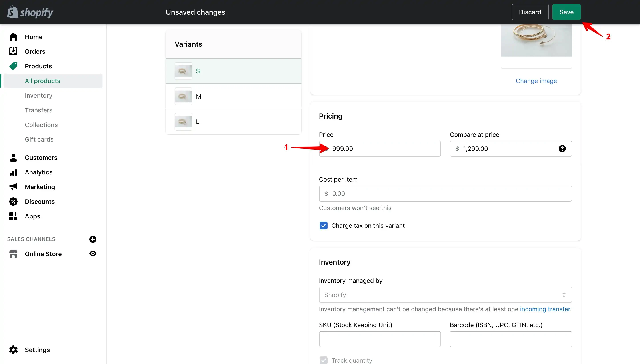Screen dimensions: 640x364
Task: Click the Change image link
Action: (x=536, y=81)
